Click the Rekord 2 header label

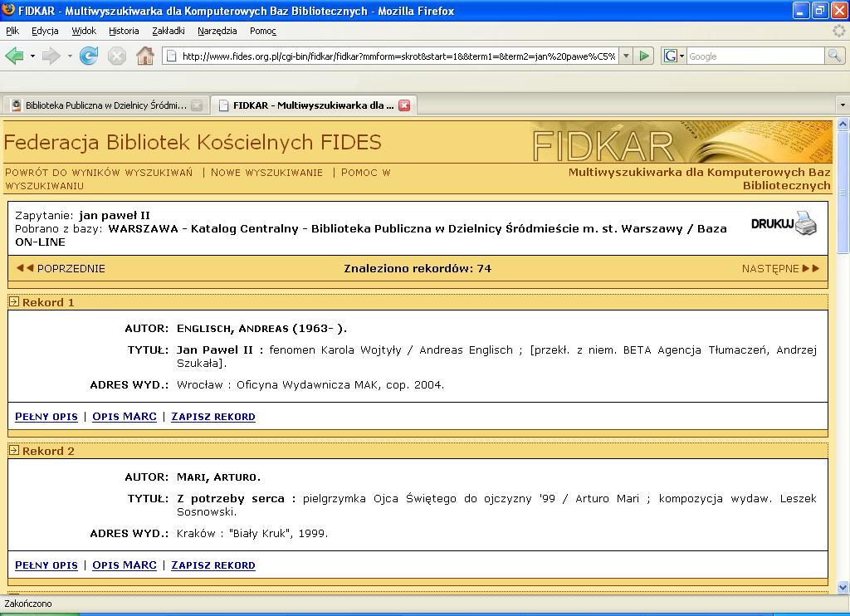(x=48, y=451)
